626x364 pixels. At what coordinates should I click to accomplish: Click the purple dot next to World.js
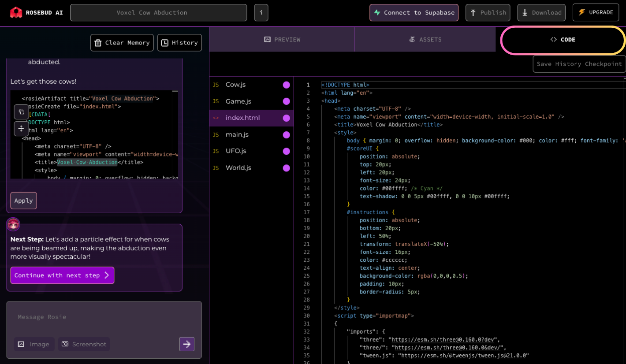click(287, 168)
